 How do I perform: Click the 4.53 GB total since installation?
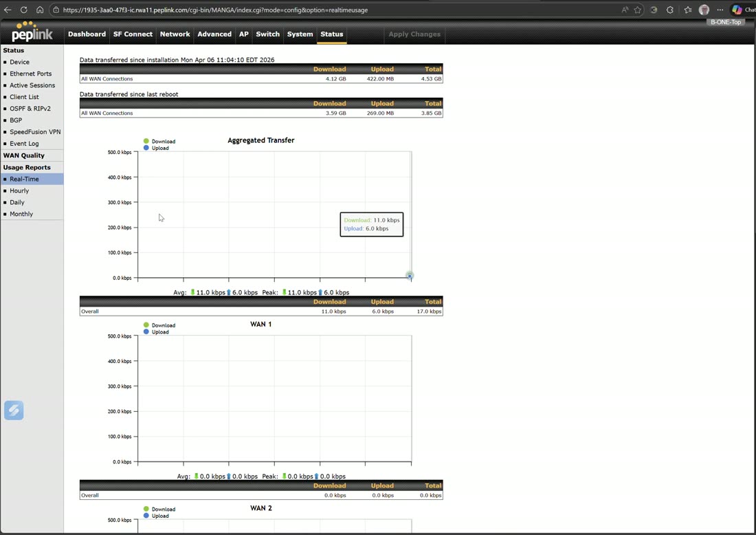[x=431, y=78]
